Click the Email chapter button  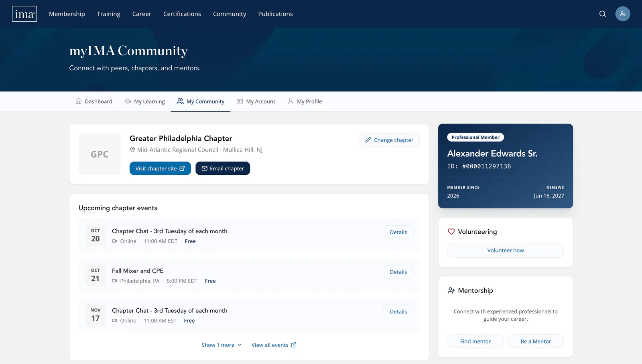pos(223,168)
